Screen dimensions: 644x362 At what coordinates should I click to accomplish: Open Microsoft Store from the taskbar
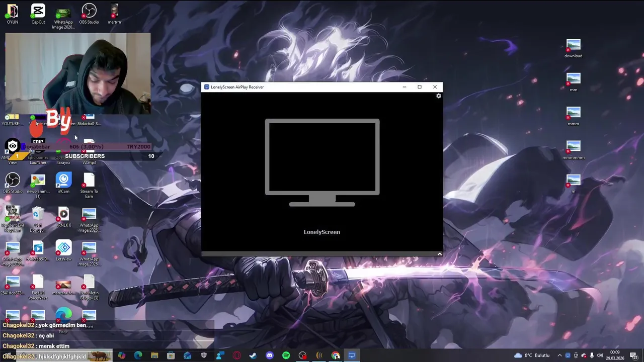tap(171, 355)
